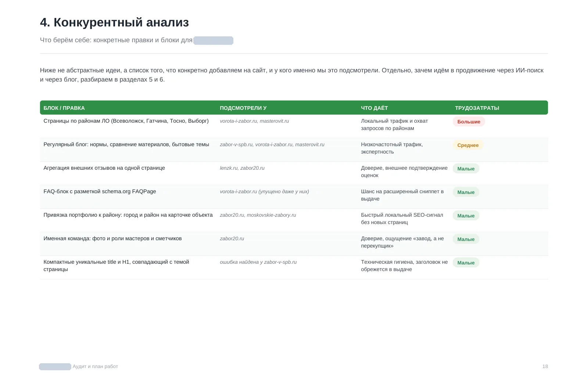
Task: Click 'Малые' badge in external reviews row
Action: coord(466,169)
